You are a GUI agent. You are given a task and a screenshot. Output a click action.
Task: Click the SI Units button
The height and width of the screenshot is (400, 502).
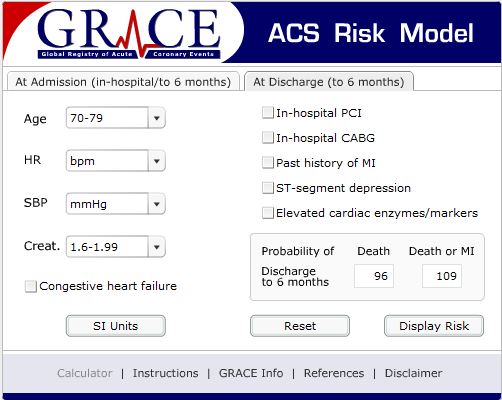116,326
